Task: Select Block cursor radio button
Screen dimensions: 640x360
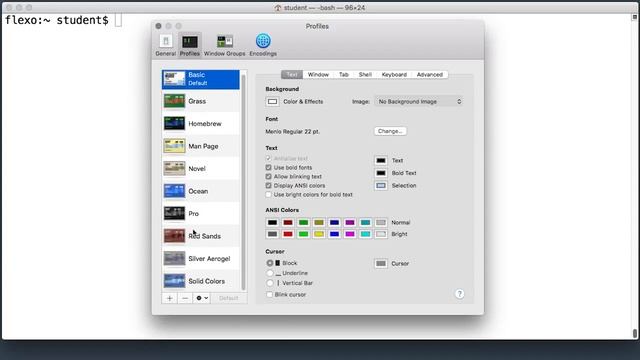Action: [269, 263]
